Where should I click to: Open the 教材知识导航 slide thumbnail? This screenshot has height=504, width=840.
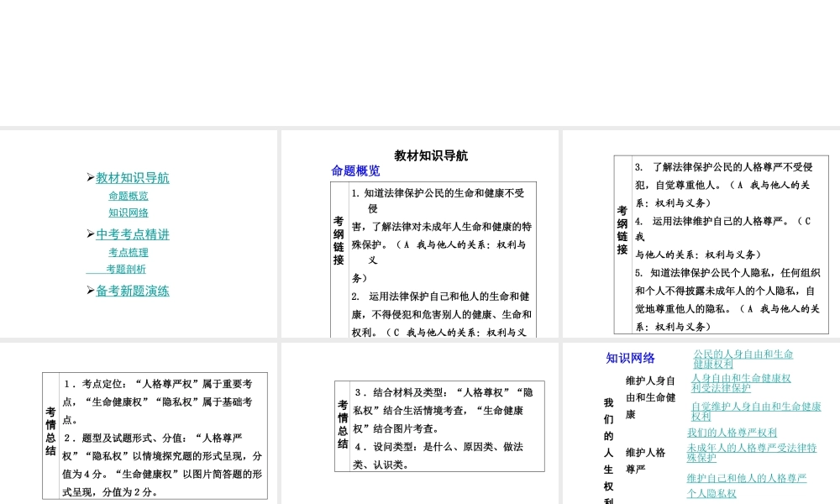coord(419,234)
